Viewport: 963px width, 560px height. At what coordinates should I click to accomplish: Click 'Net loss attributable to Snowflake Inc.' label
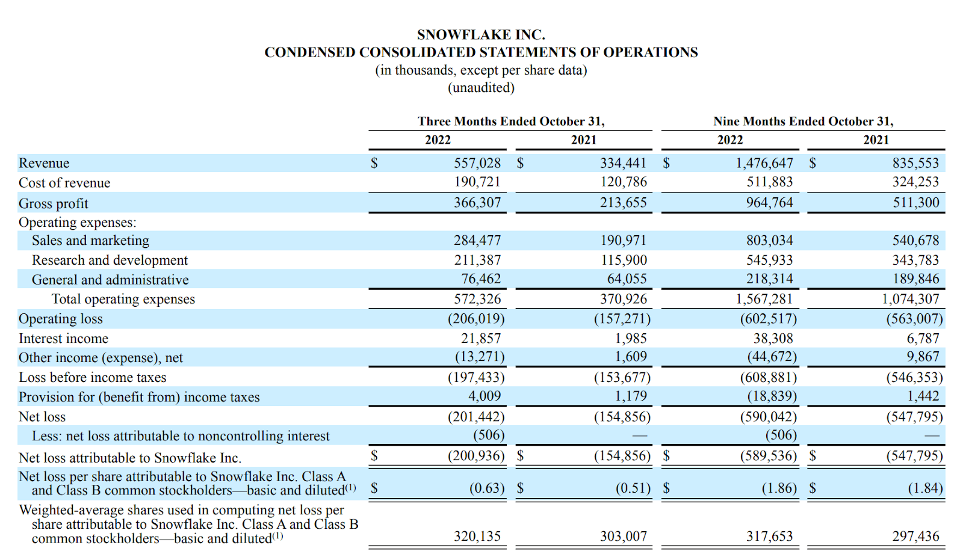(130, 458)
